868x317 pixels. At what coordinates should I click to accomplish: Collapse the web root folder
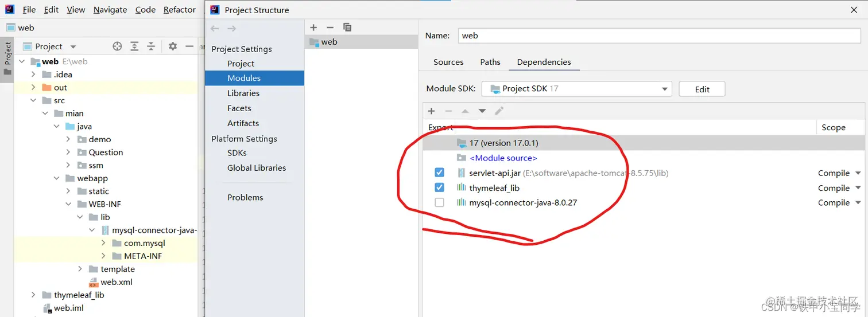[22, 61]
